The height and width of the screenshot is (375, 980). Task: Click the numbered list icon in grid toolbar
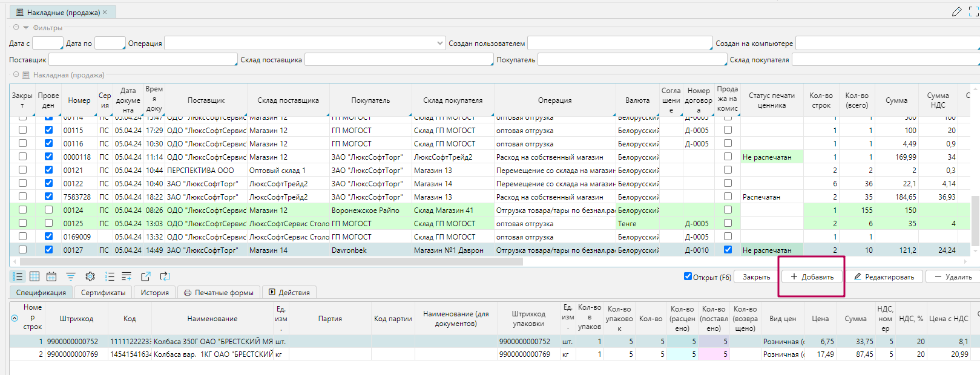[x=110, y=276]
